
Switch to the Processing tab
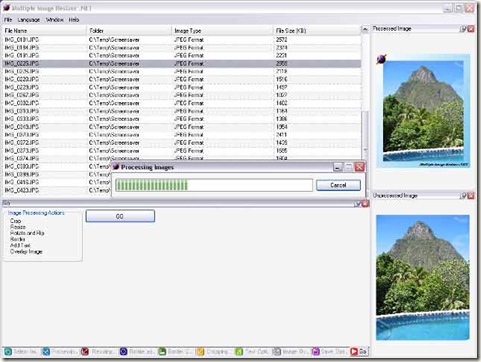click(60, 351)
